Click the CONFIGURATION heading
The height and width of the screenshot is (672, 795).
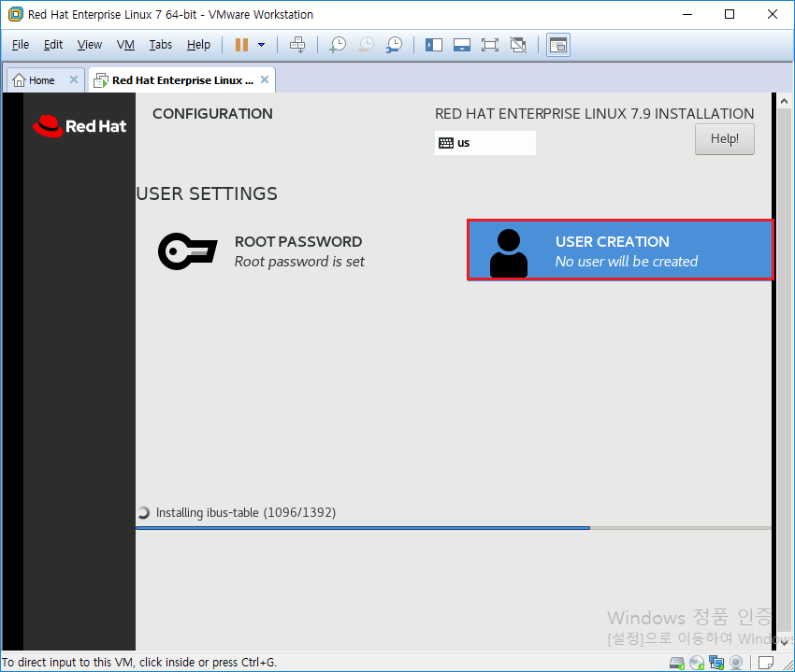point(212,113)
